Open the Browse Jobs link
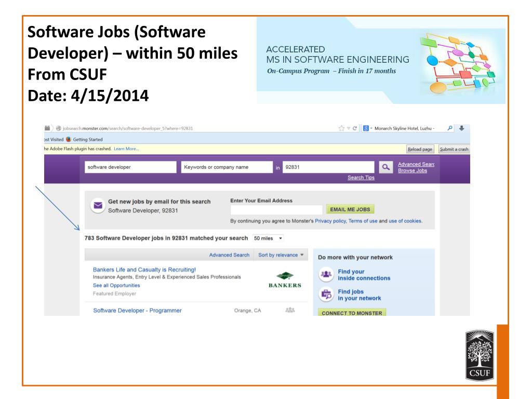 pyautogui.click(x=413, y=170)
